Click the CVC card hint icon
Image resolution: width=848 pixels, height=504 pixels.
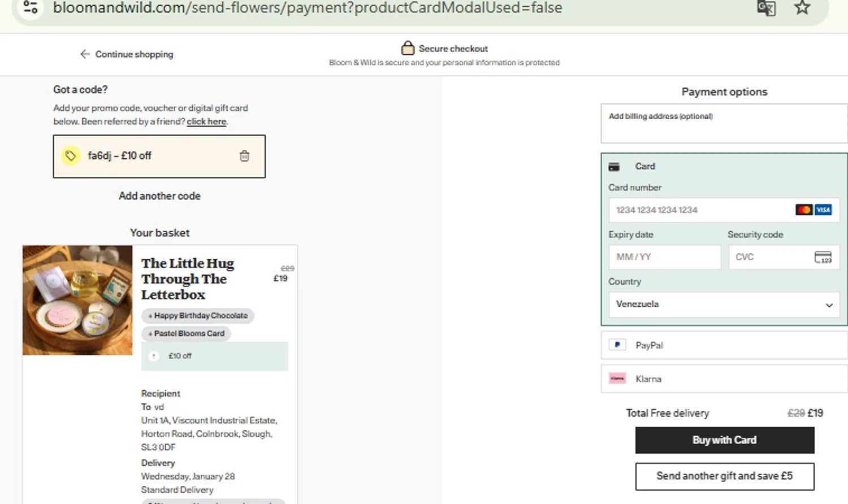pyautogui.click(x=823, y=257)
